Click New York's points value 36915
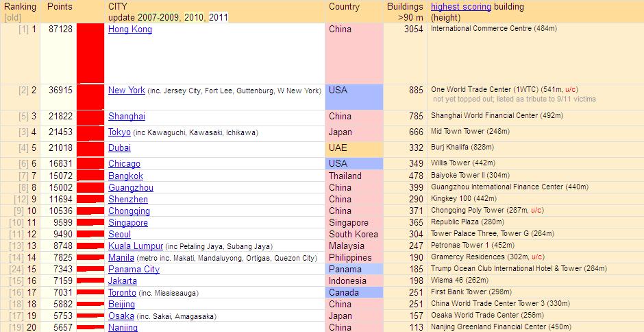The image size is (644, 332). [60, 91]
